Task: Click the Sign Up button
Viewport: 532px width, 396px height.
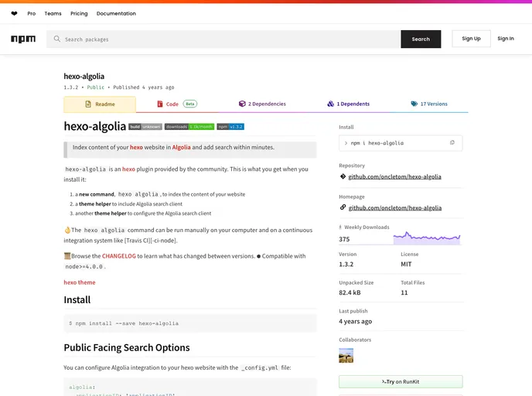Action: tap(471, 39)
